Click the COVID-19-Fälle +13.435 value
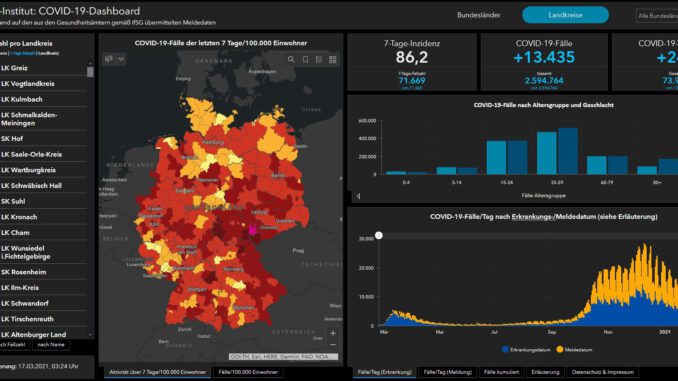678x381 pixels. coord(544,57)
